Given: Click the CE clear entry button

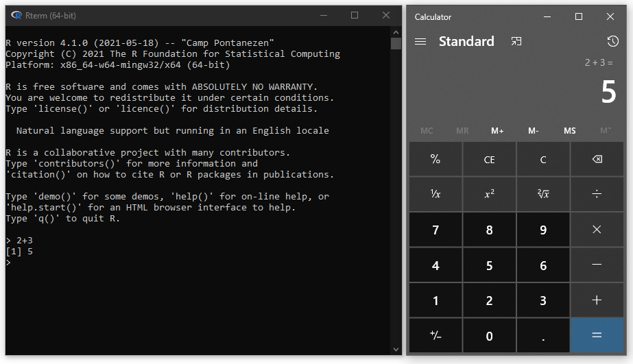Looking at the screenshot, I should point(489,160).
